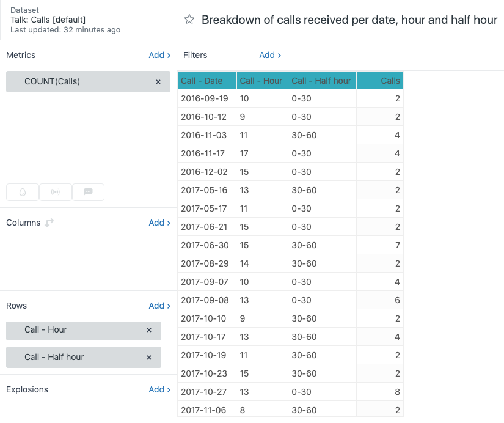Add a new column attribute
This screenshot has height=423, width=504.
point(159,223)
